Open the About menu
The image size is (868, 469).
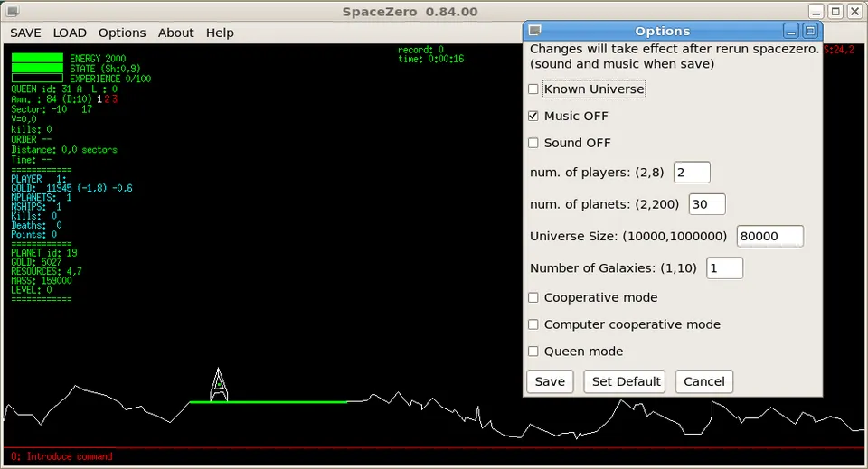pyautogui.click(x=176, y=33)
